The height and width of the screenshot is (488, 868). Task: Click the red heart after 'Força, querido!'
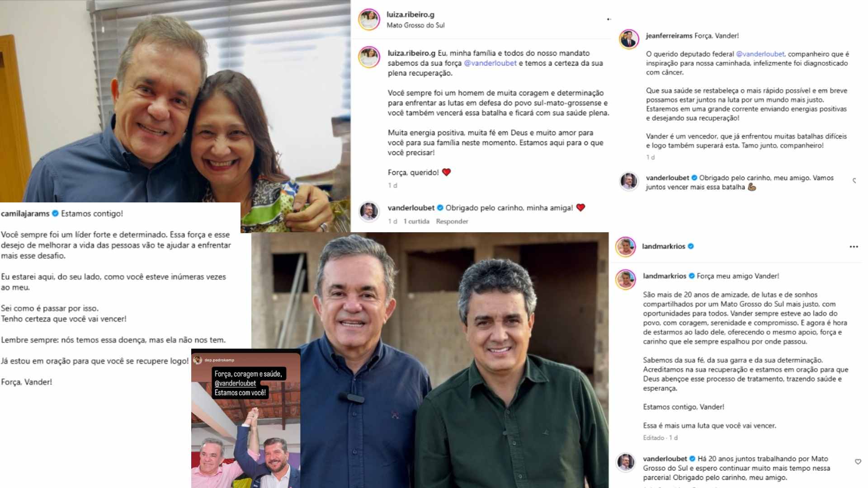pos(446,172)
